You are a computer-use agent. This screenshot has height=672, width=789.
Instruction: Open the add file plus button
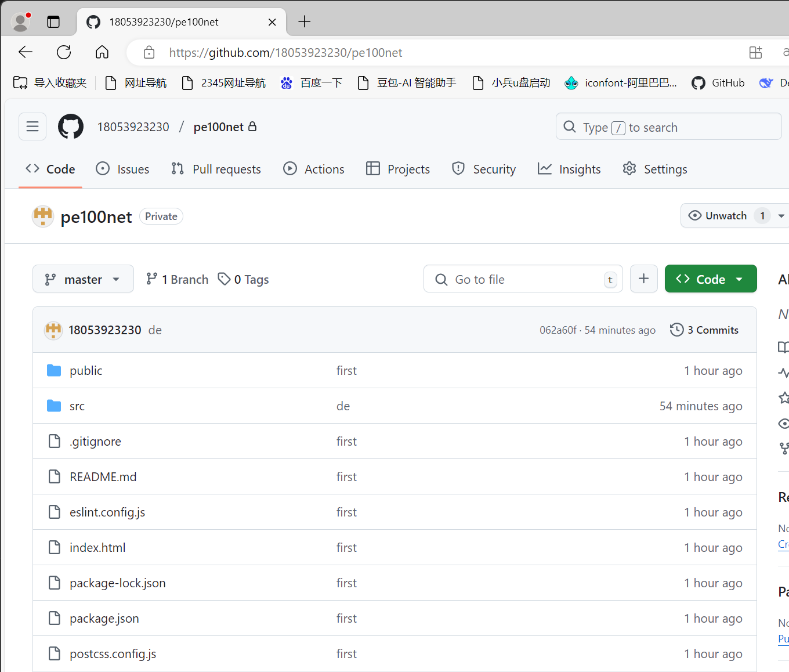pos(644,279)
